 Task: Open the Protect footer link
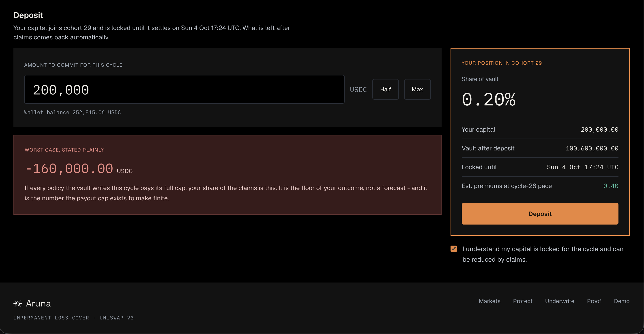[523, 301]
